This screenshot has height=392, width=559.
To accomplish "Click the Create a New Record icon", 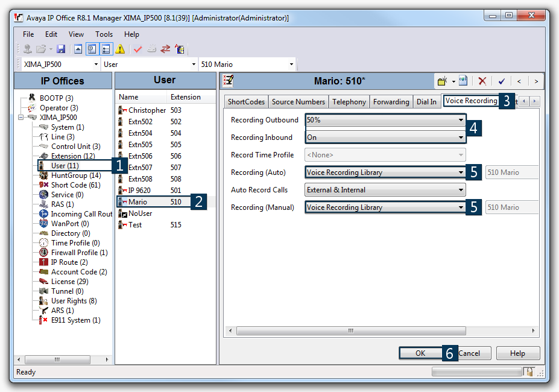I will pyautogui.click(x=443, y=81).
